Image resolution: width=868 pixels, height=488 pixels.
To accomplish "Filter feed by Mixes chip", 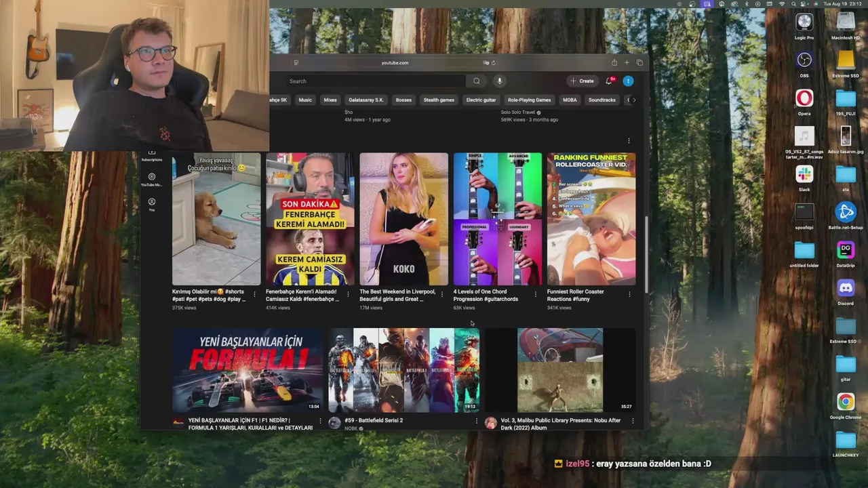I will click(x=330, y=100).
